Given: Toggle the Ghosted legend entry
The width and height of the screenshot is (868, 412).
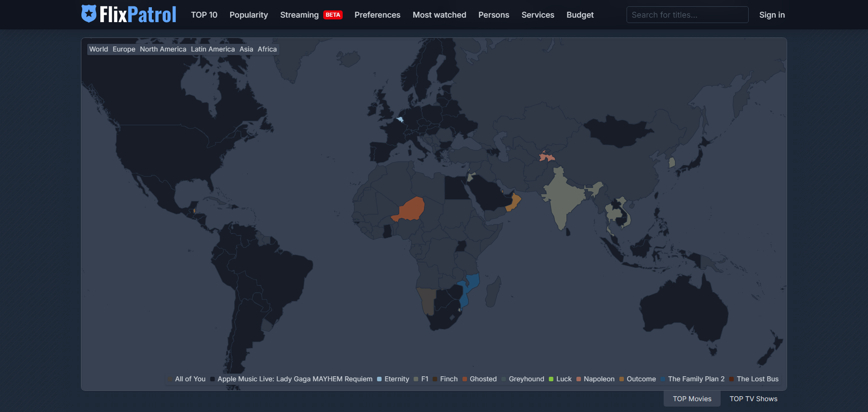Looking at the screenshot, I should coord(480,379).
